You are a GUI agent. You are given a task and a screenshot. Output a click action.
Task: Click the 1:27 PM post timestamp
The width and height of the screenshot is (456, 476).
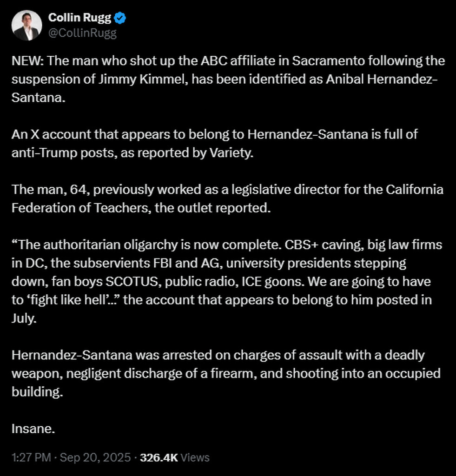click(32, 457)
